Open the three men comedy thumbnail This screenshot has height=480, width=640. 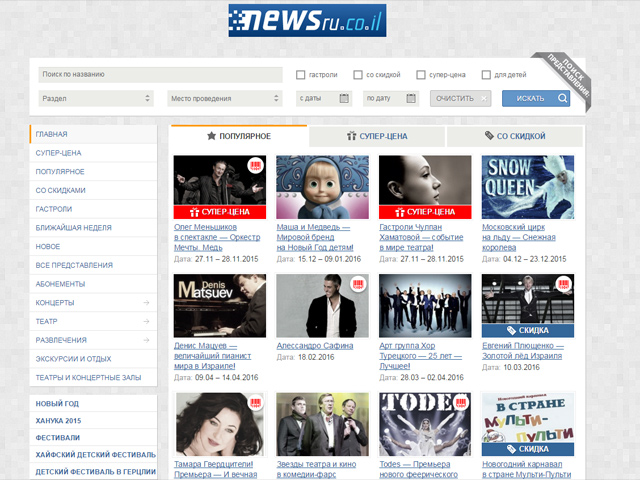tap(322, 424)
